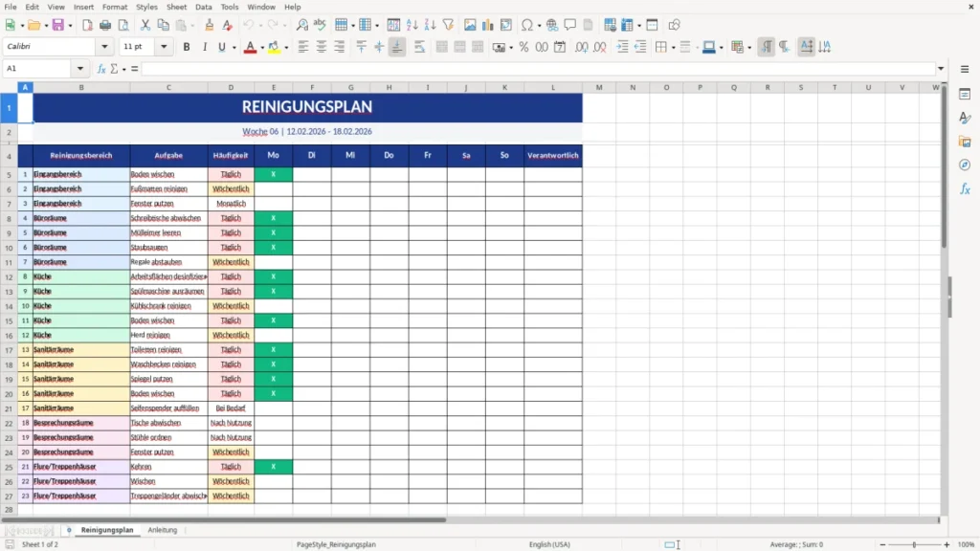Click Add Decimal Place icon
The width and height of the screenshot is (980, 551).
[581, 47]
